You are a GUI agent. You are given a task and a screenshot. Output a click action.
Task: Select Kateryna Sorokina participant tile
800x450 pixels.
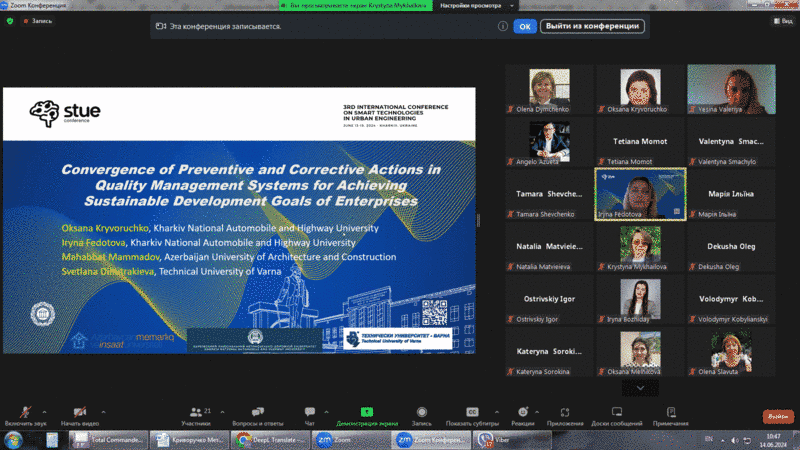(x=549, y=352)
